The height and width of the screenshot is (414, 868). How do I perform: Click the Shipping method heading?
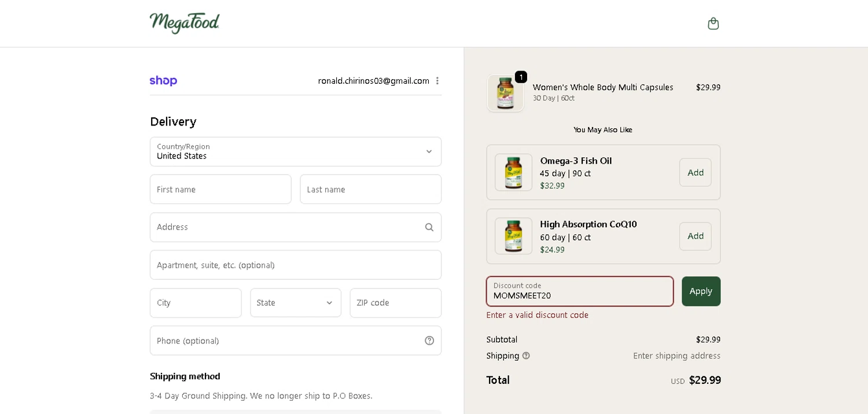[x=185, y=376]
